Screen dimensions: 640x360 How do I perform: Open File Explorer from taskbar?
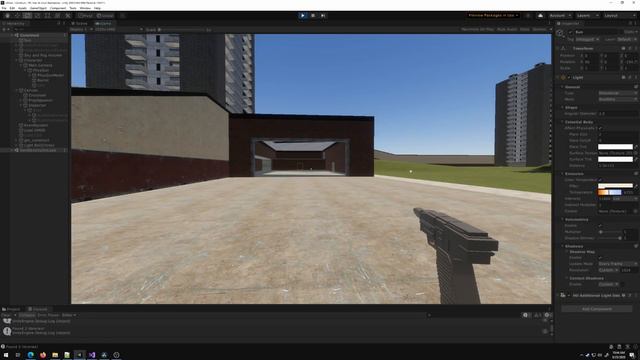pos(55,355)
